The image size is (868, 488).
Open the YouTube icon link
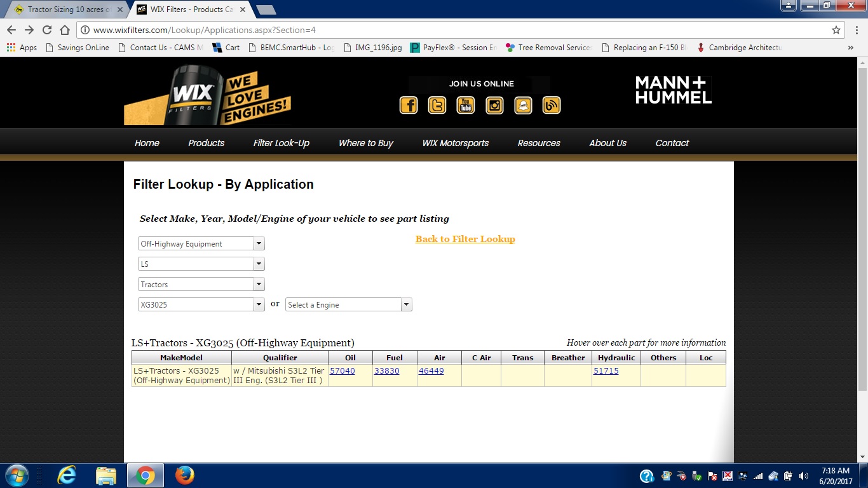pyautogui.click(x=466, y=105)
